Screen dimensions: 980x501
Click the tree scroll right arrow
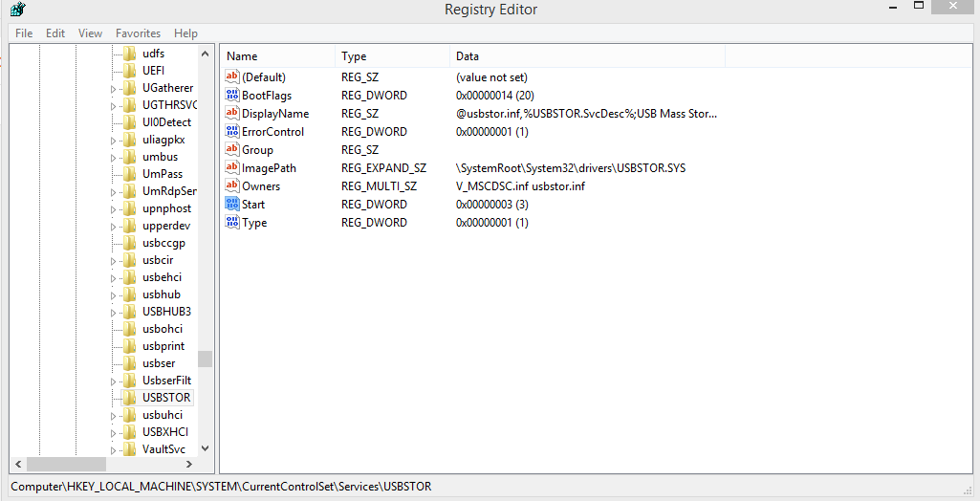(x=189, y=464)
